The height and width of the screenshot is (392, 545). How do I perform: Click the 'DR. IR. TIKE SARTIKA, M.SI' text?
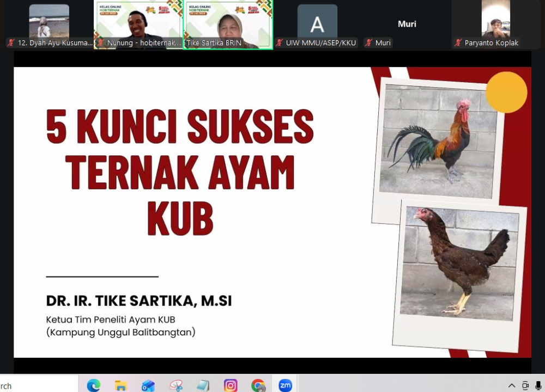[x=139, y=301]
